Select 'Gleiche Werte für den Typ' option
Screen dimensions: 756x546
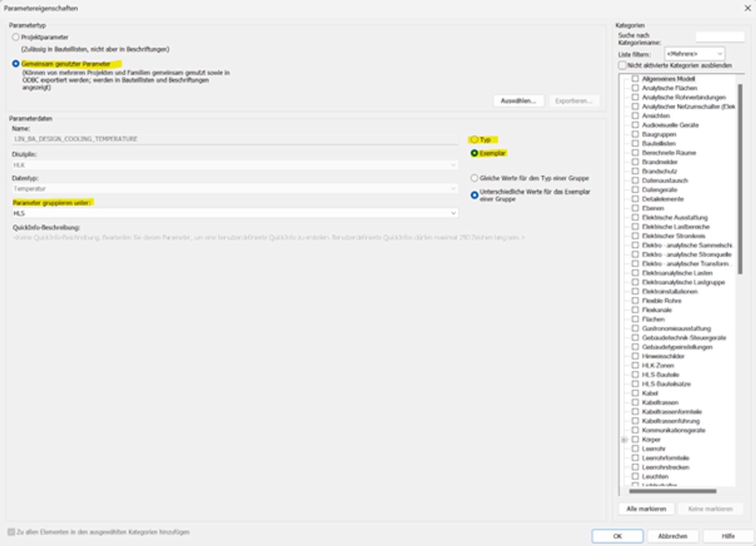(x=474, y=178)
